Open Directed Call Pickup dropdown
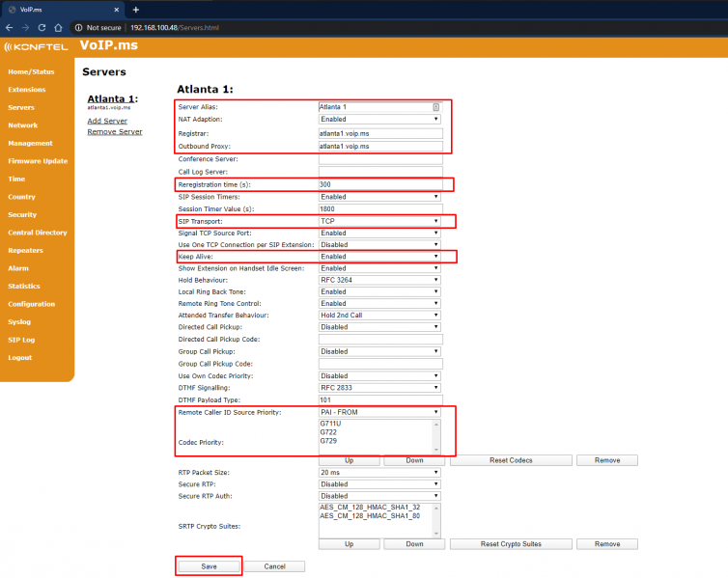This screenshot has width=728, height=578. tap(379, 327)
